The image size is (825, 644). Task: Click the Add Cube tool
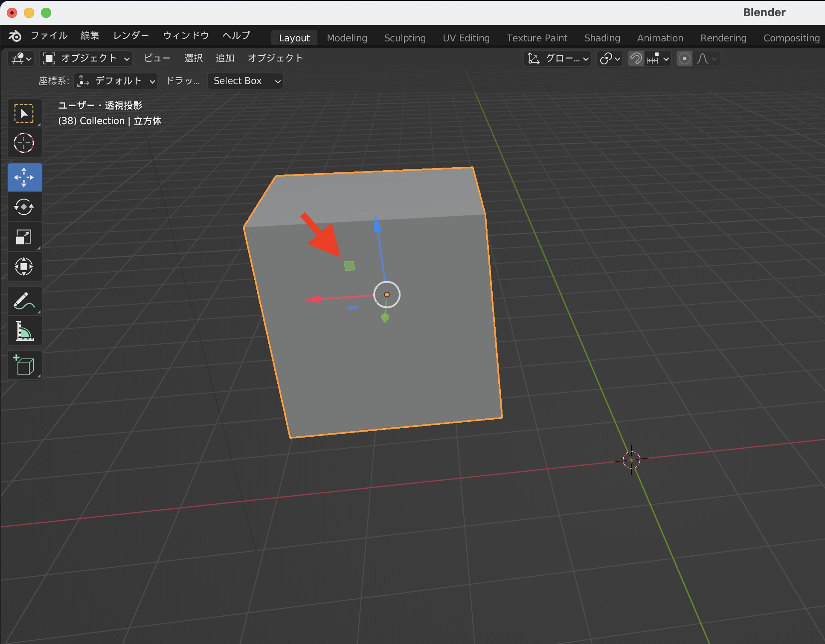(24, 366)
